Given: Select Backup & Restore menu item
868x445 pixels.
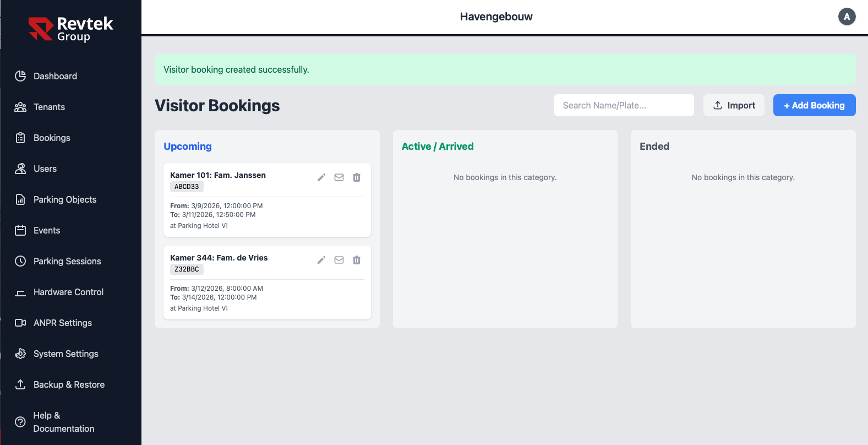Looking at the screenshot, I should pyautogui.click(x=69, y=384).
